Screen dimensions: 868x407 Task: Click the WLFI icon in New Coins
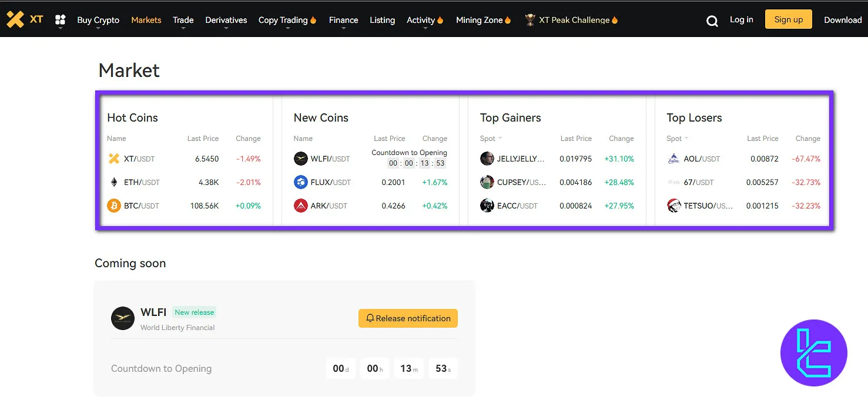click(300, 159)
